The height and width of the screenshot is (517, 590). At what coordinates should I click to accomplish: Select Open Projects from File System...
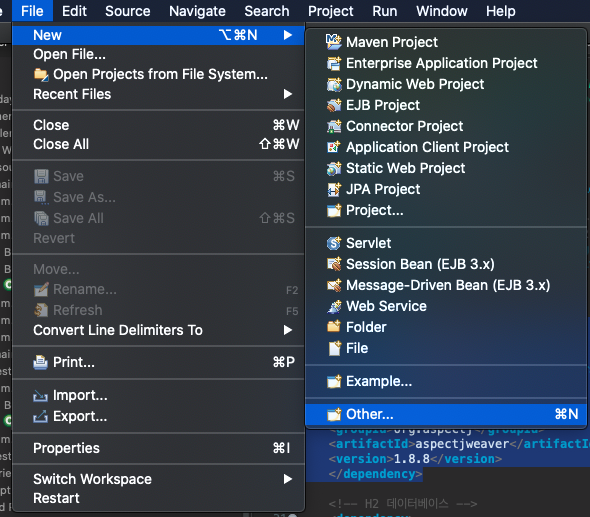[158, 75]
